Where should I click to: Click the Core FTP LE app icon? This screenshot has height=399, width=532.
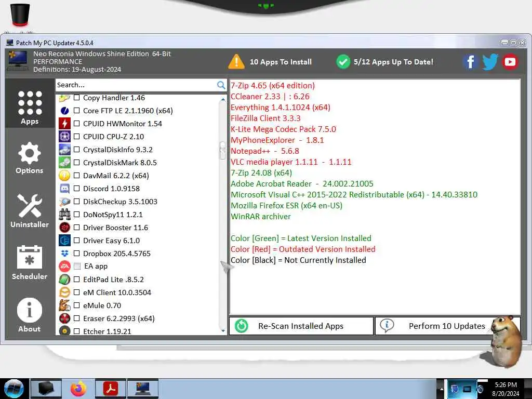64,111
